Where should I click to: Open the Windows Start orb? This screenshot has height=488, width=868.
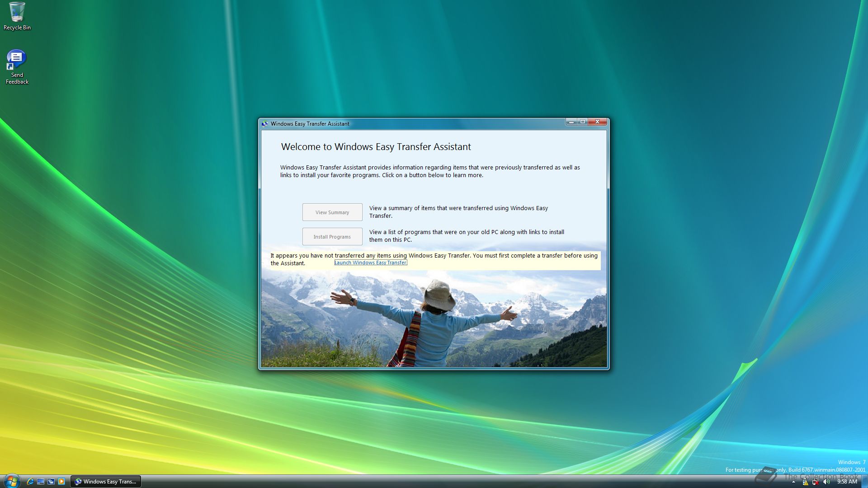click(11, 481)
